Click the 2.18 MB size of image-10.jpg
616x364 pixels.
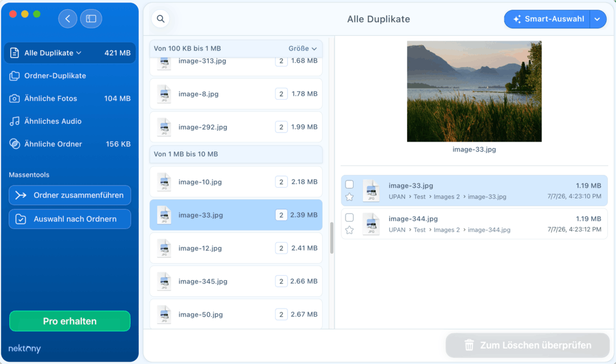click(304, 182)
